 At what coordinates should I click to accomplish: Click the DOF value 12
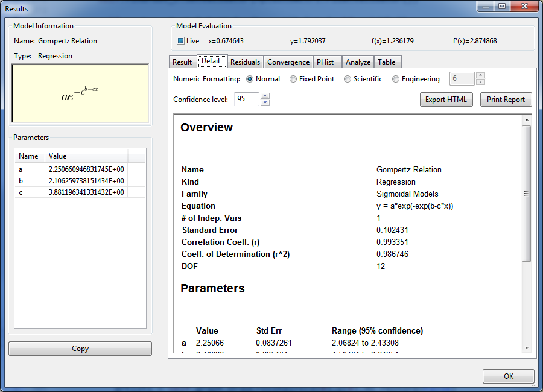pos(381,267)
